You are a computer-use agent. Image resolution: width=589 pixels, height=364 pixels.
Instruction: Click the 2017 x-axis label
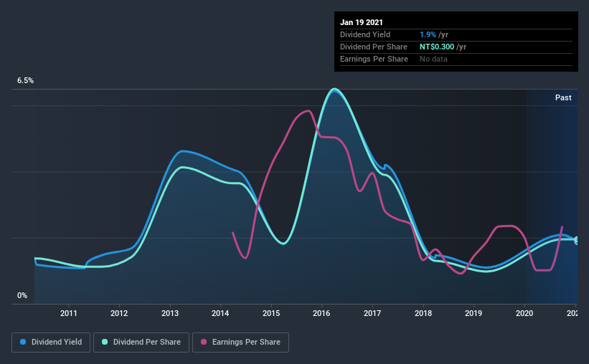coord(372,313)
